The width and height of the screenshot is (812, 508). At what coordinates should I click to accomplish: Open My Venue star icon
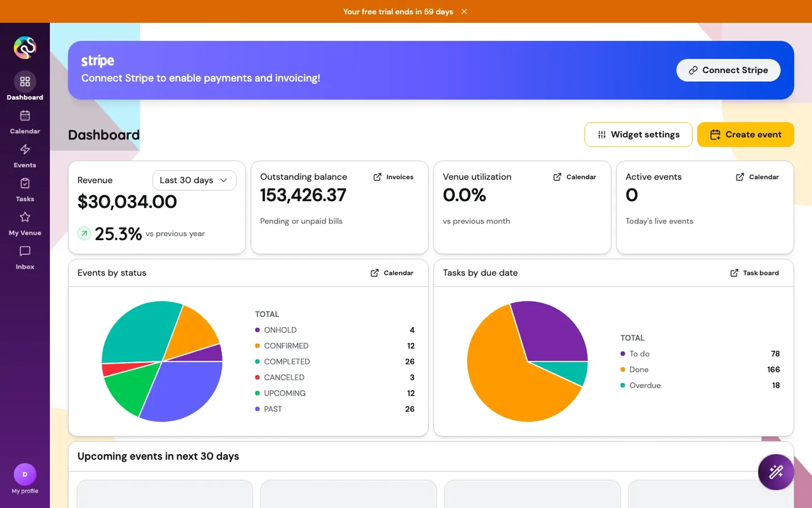pyautogui.click(x=25, y=217)
